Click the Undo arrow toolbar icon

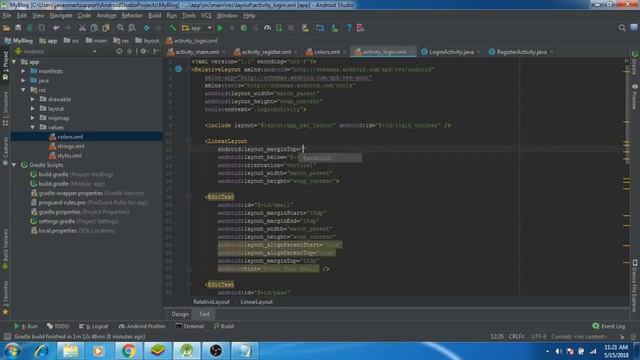[x=56, y=28]
